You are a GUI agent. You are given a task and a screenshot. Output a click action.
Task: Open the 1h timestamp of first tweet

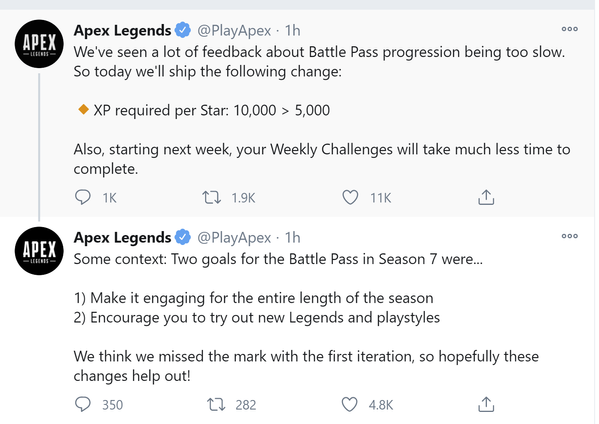pos(293,31)
